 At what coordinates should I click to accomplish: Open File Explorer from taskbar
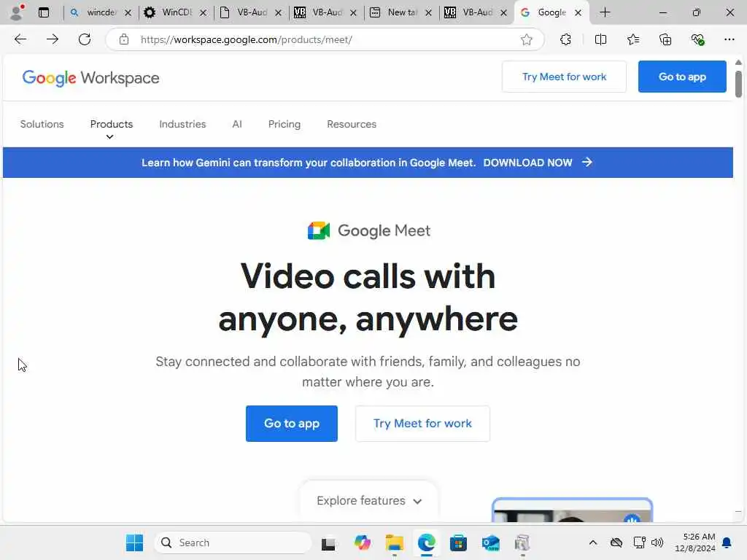(395, 542)
